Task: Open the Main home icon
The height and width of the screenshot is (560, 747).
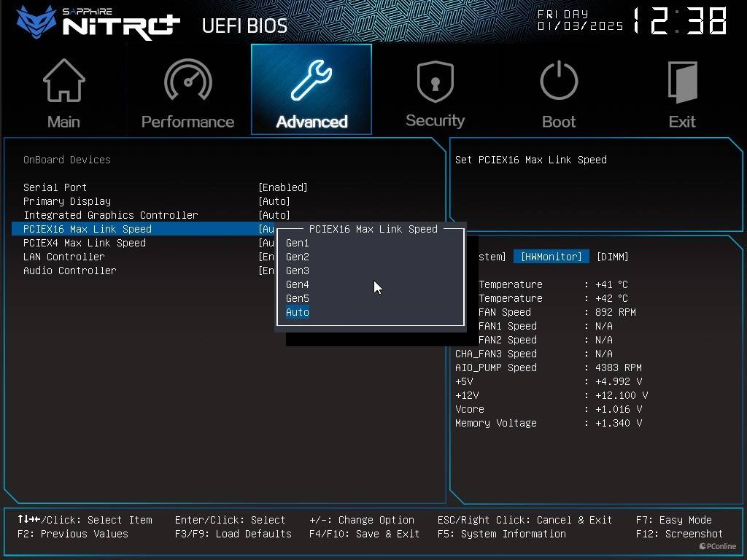Action: pyautogui.click(x=63, y=82)
